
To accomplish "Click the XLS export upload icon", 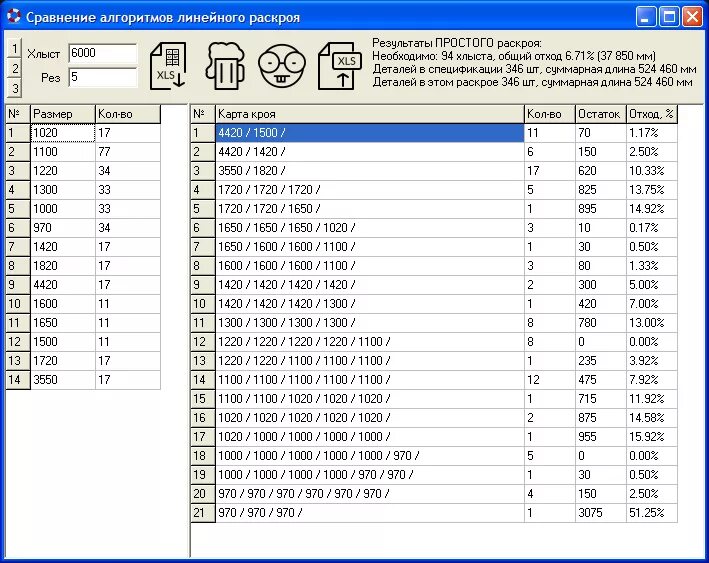I will point(340,66).
